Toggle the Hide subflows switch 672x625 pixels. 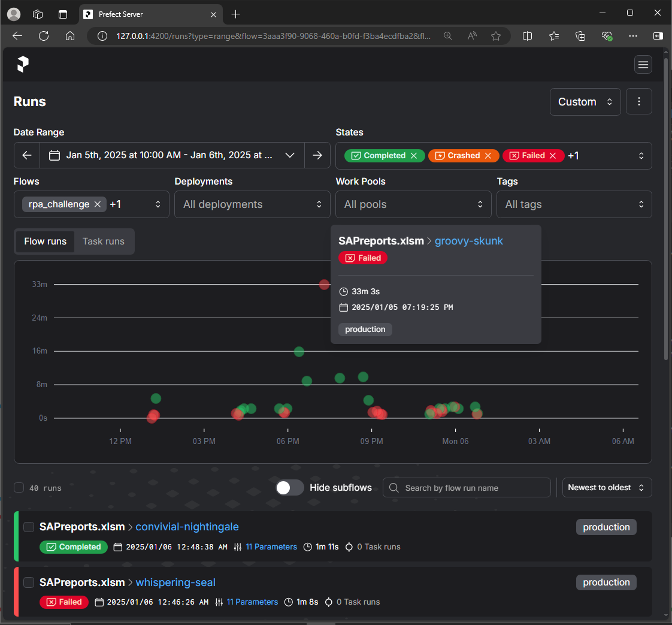(290, 487)
